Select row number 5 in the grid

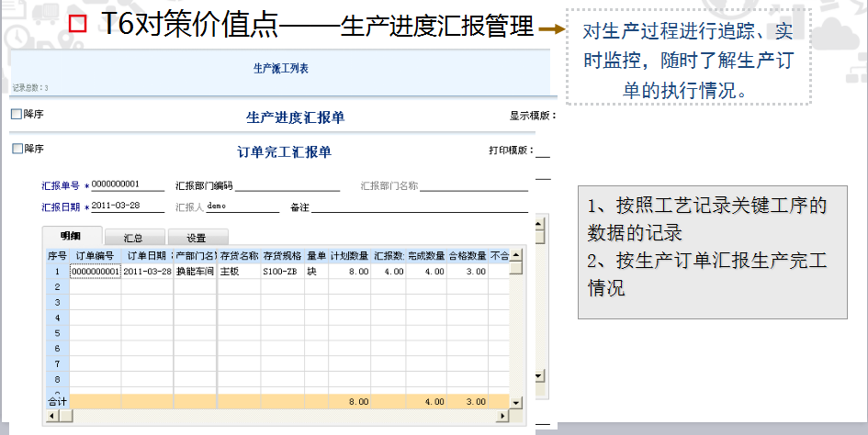pos(57,333)
